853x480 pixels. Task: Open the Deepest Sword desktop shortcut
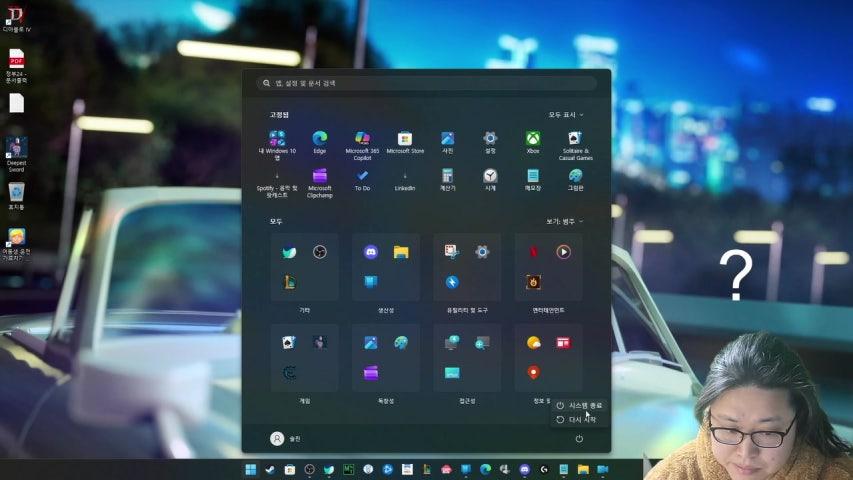click(16, 155)
